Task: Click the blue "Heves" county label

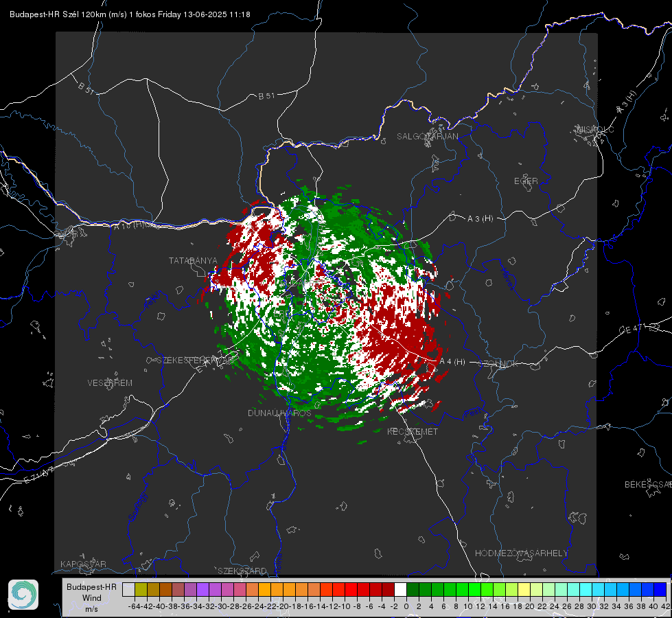Action: click(x=507, y=279)
